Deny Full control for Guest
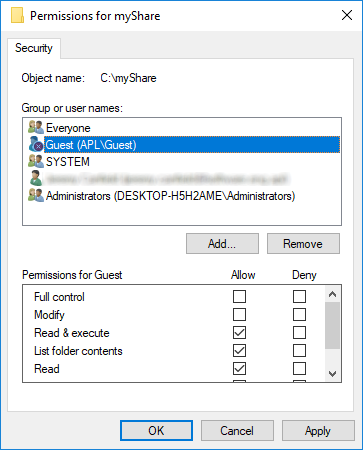 coord(299,296)
